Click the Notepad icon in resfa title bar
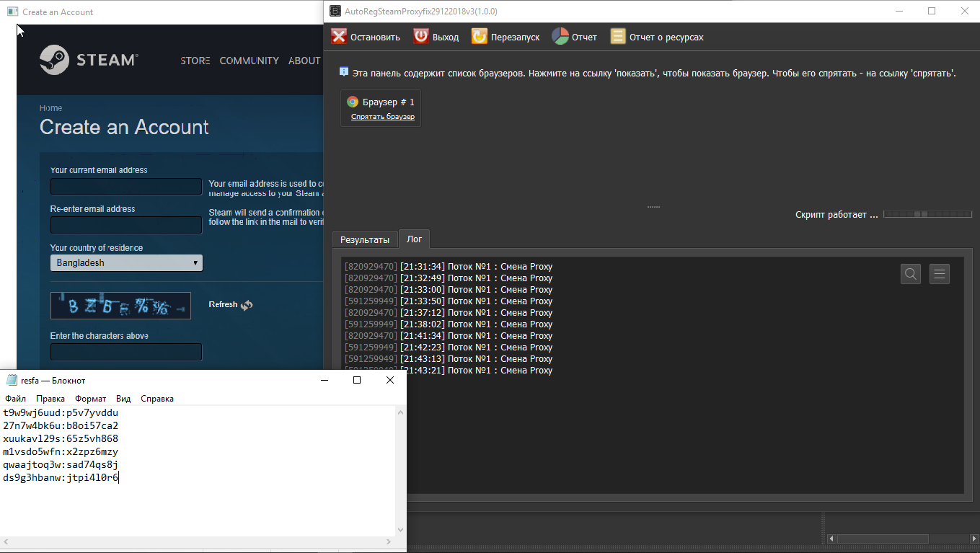Screen dimensions: 980x553 click(x=12, y=380)
